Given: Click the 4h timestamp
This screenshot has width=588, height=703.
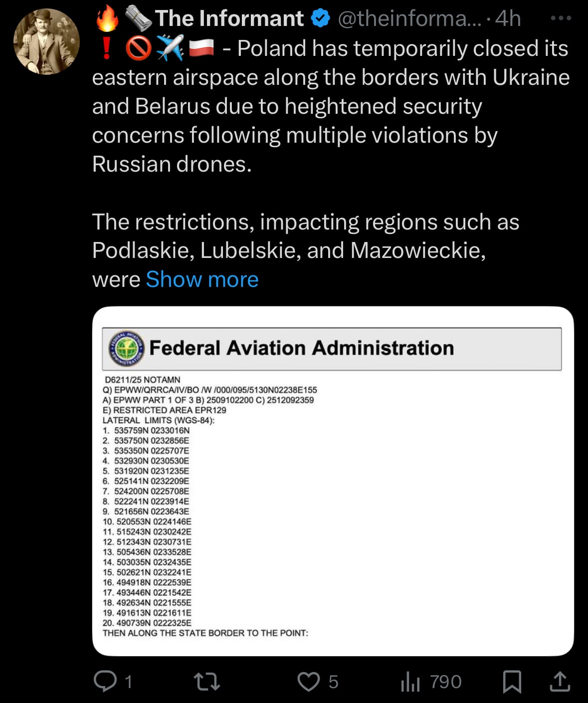Looking at the screenshot, I should (508, 18).
